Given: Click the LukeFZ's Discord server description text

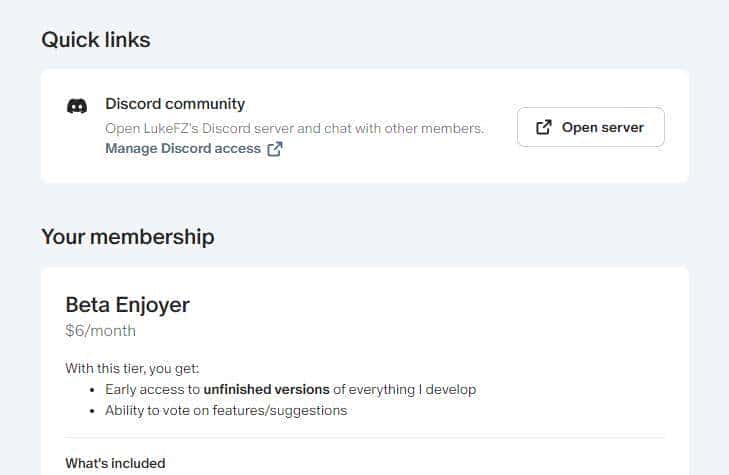Looking at the screenshot, I should tap(294, 129).
